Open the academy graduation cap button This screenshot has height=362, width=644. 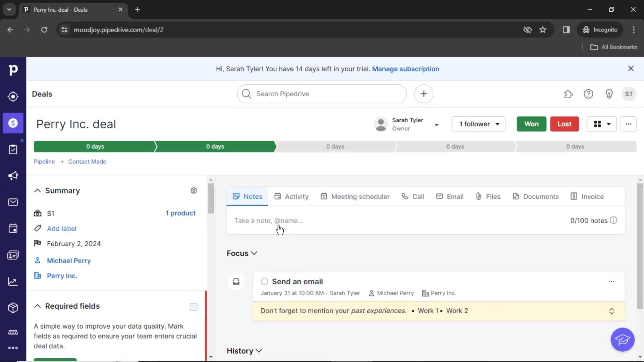pyautogui.click(x=623, y=340)
